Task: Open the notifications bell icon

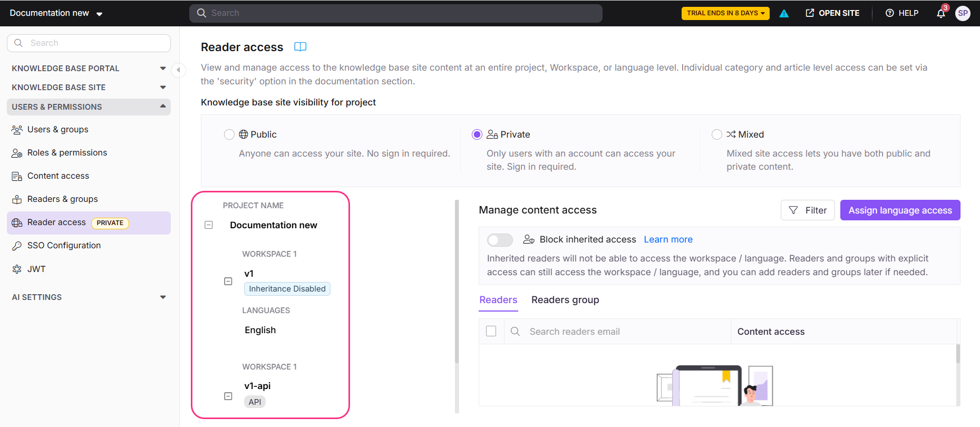Action: (x=941, y=13)
